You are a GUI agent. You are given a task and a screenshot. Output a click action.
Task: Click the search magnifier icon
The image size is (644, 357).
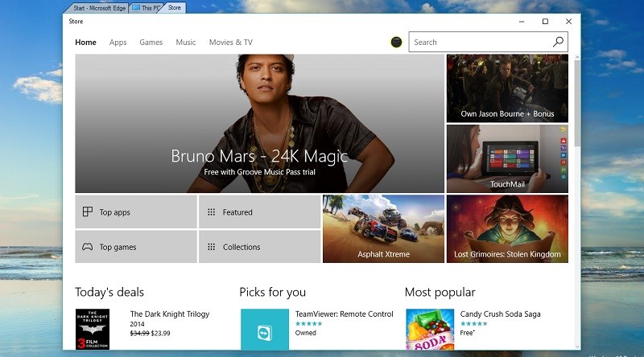558,42
